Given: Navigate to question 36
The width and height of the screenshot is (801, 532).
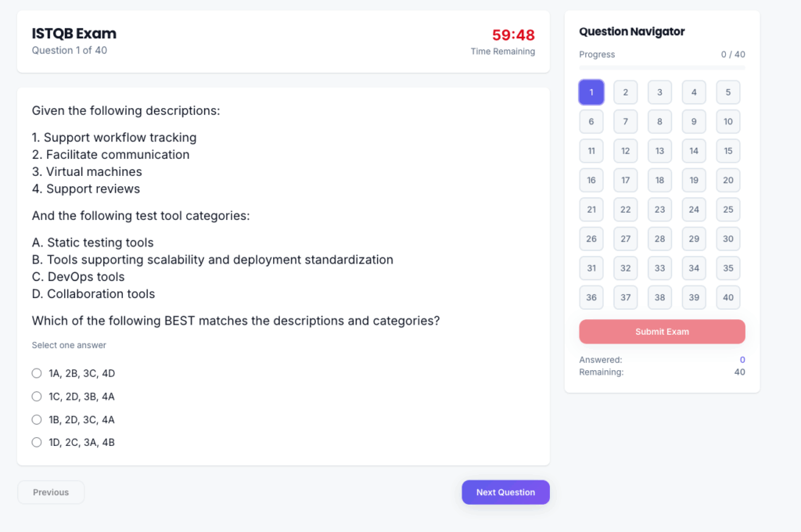Looking at the screenshot, I should tap(591, 297).
